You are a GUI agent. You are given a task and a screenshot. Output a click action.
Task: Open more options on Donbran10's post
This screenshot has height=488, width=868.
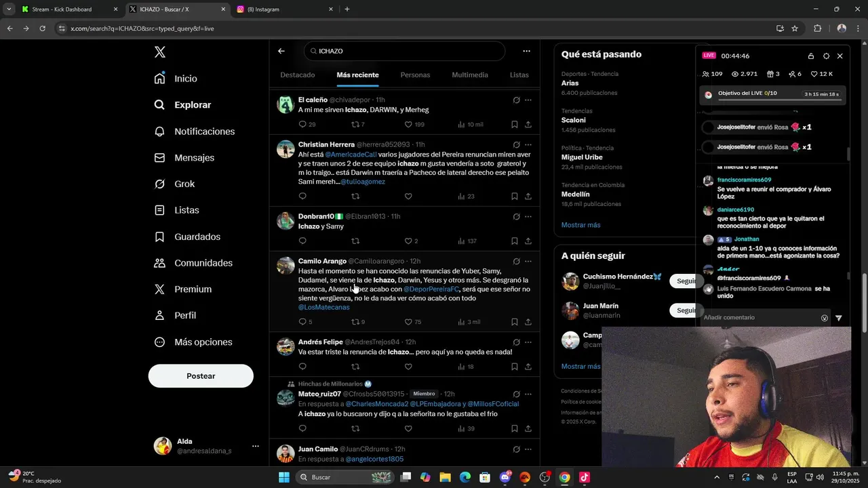(x=528, y=216)
